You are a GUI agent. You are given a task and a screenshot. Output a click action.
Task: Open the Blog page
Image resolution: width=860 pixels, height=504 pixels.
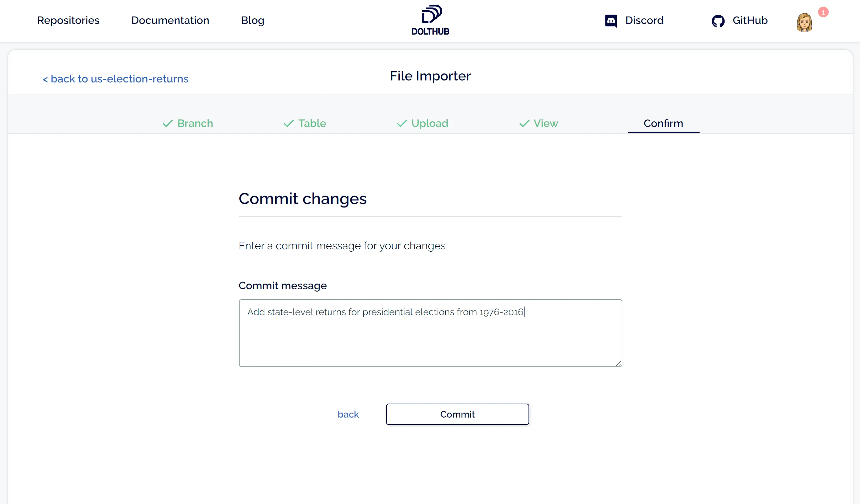coord(253,21)
